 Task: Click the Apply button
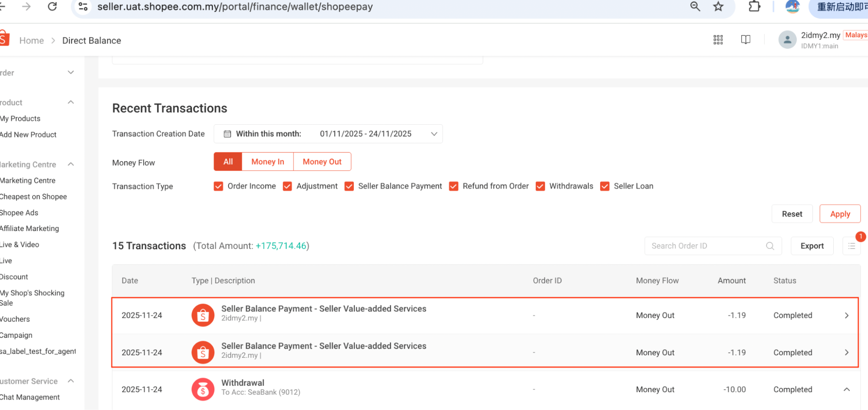tap(840, 214)
